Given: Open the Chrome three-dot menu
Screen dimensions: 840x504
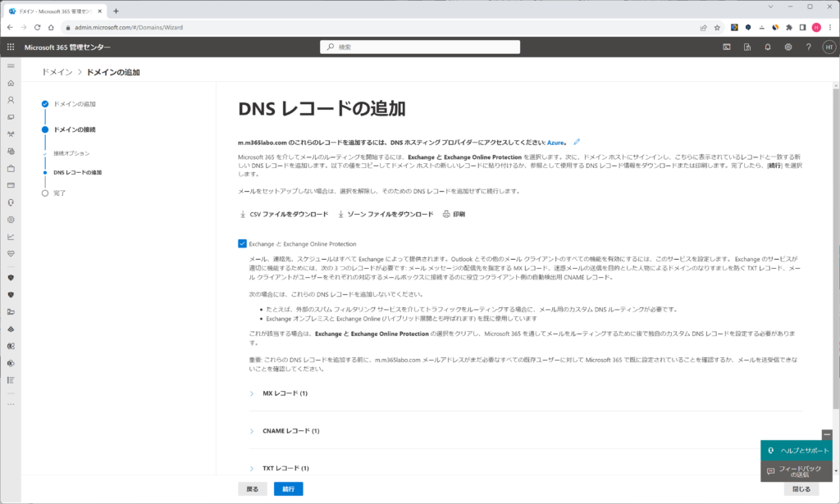Looking at the screenshot, I should (830, 27).
